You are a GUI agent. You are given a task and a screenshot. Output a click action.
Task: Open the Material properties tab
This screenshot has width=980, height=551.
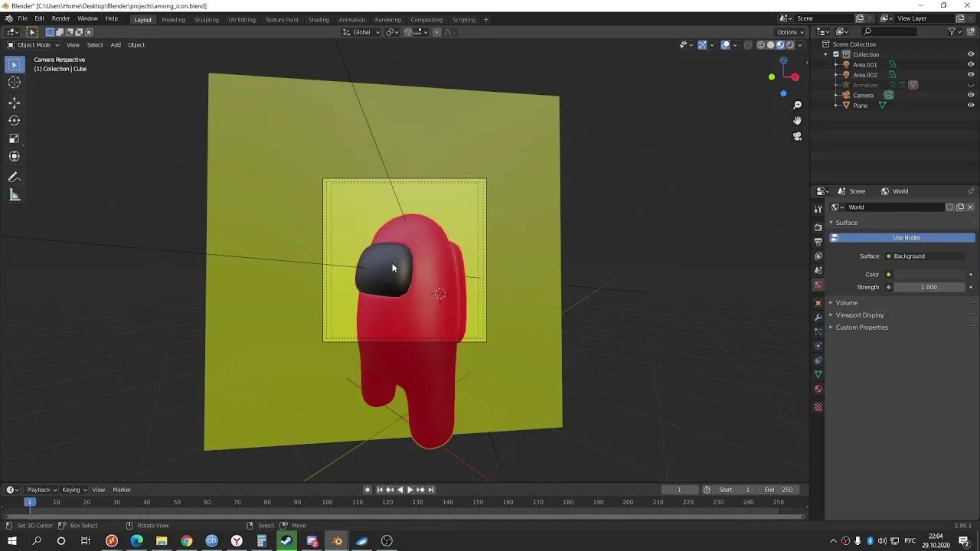point(818,389)
